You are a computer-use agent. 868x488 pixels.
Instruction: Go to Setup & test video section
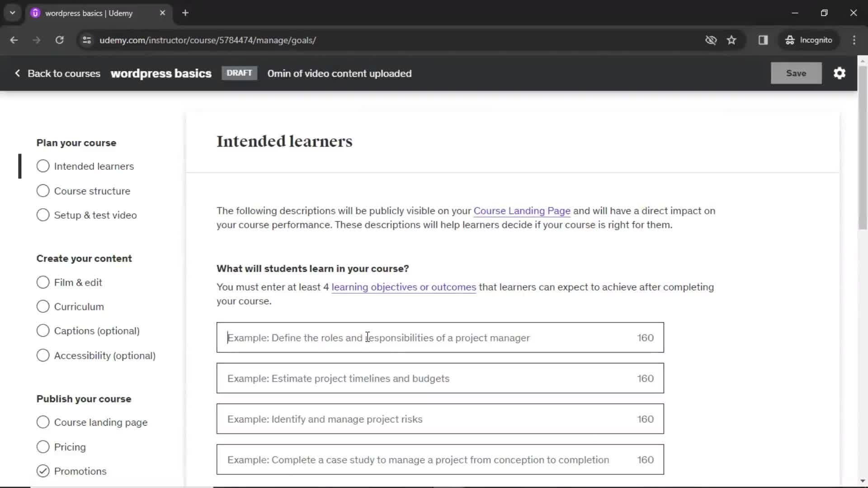(x=95, y=215)
